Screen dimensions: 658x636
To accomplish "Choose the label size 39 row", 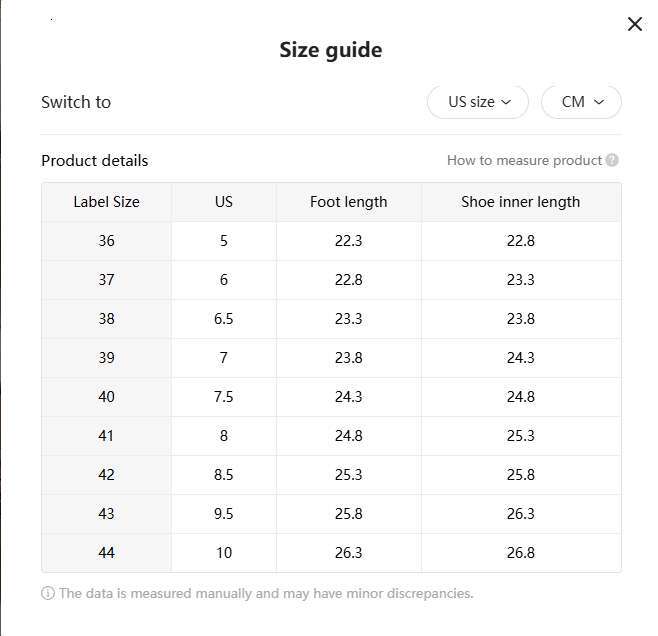I will 106,358.
